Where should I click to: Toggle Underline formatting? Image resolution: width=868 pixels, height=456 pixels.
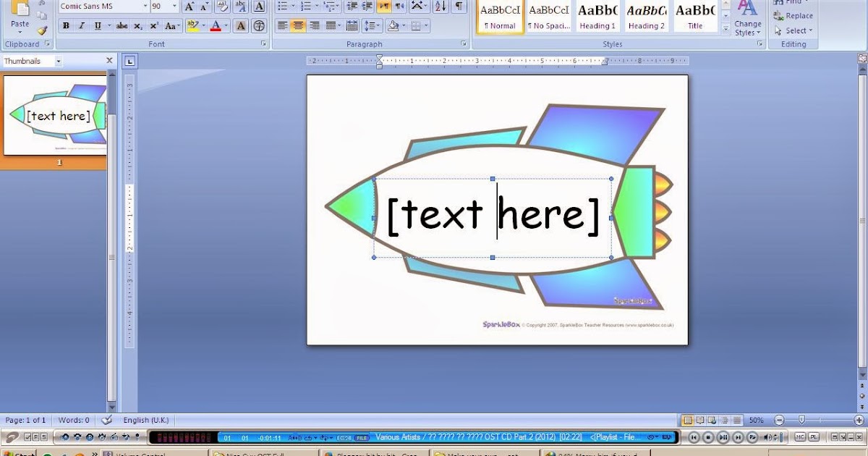[x=98, y=26]
